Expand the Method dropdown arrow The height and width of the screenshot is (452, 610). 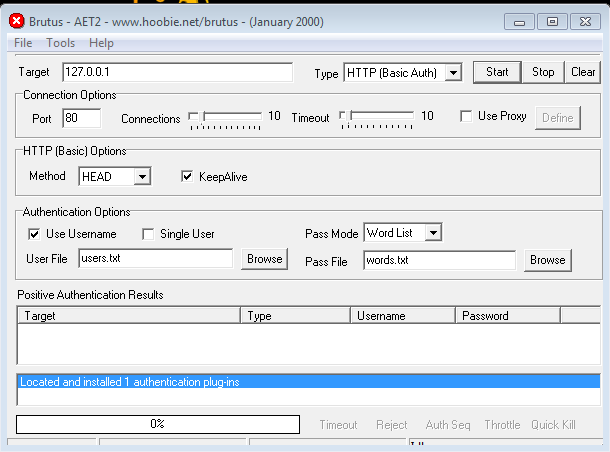(142, 177)
